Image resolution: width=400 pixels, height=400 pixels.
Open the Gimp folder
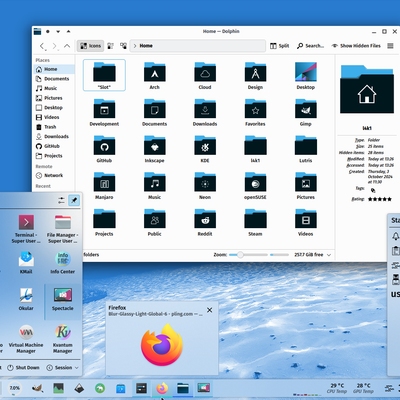point(306,112)
